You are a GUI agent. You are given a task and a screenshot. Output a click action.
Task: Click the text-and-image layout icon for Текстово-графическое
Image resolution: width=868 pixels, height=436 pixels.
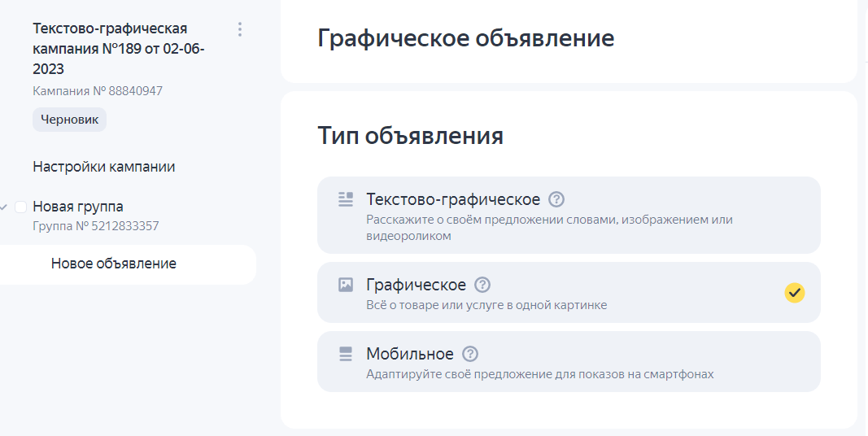tap(346, 199)
